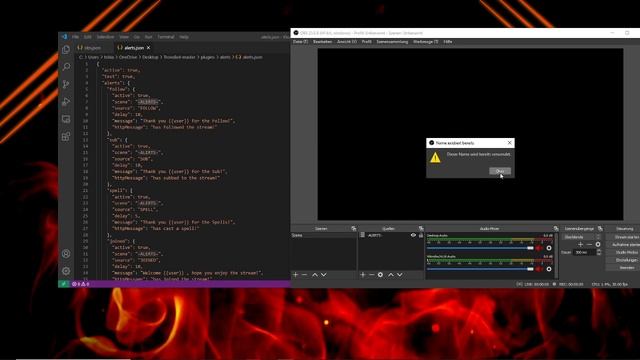The width and height of the screenshot is (640, 360).
Task: Move source up in OBS Quellen panel
Action: point(391,275)
